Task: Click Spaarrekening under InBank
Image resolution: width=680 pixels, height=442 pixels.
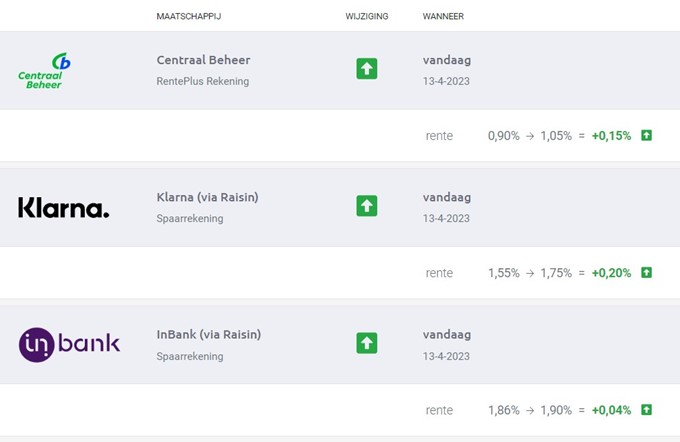Action: pyautogui.click(x=189, y=355)
